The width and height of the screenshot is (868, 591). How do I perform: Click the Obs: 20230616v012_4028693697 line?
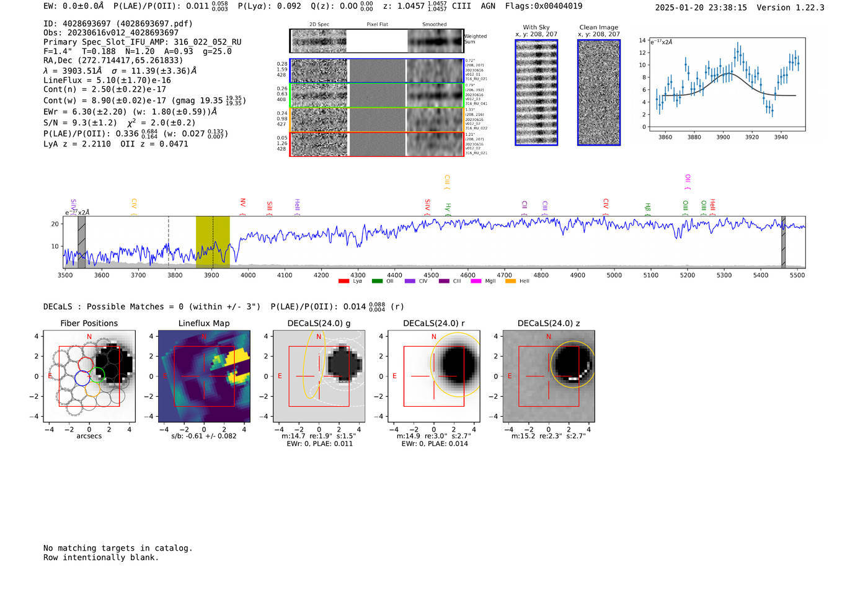point(111,33)
